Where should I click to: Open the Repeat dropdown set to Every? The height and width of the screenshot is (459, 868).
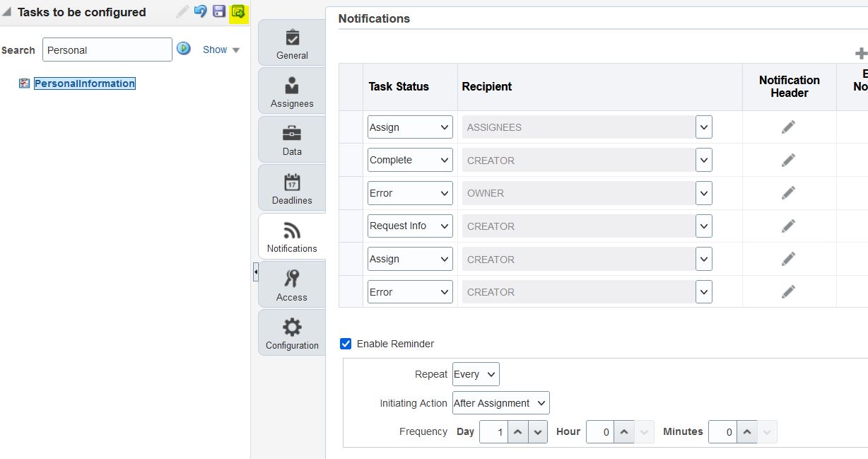point(476,374)
